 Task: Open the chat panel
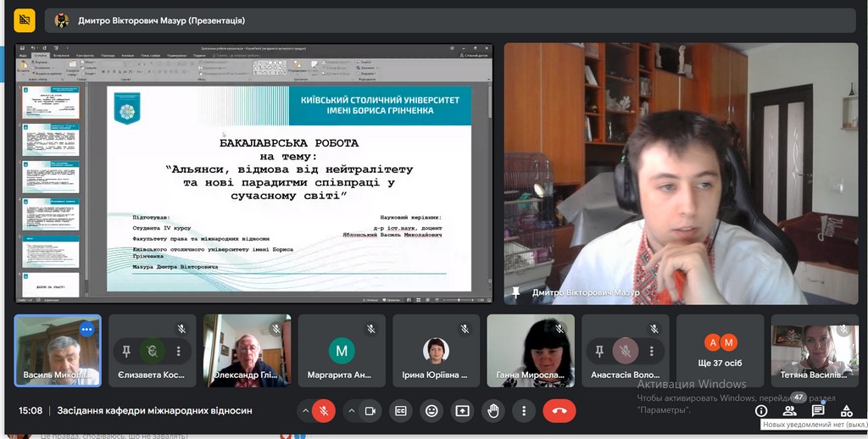click(x=818, y=411)
